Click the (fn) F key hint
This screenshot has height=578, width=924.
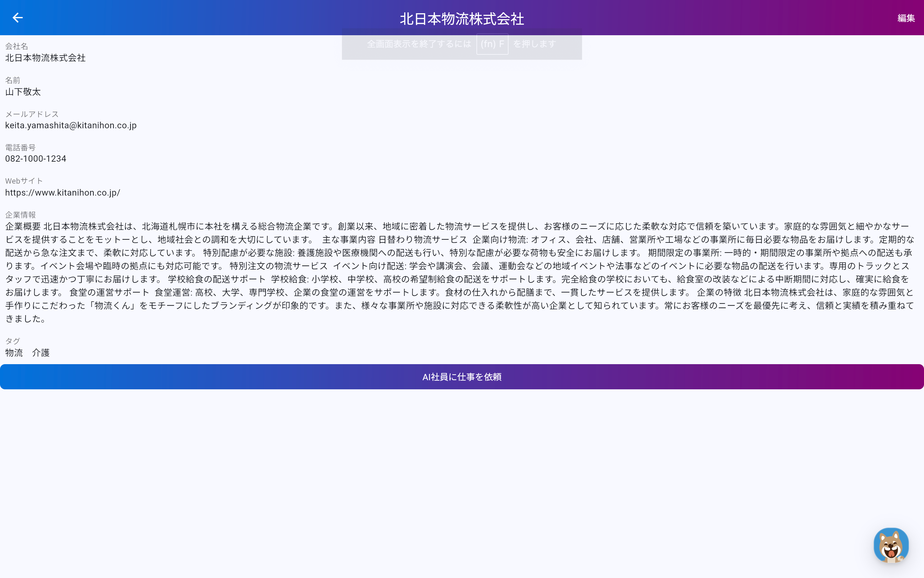492,44
